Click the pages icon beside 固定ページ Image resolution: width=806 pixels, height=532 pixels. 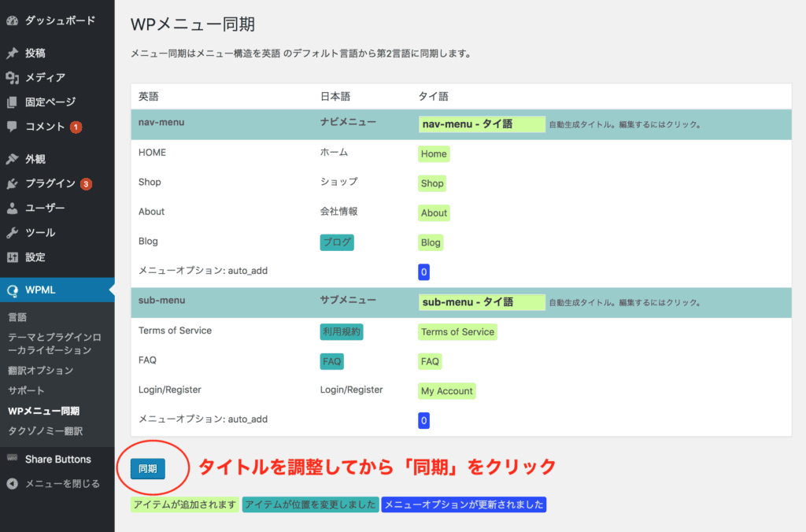(13, 102)
